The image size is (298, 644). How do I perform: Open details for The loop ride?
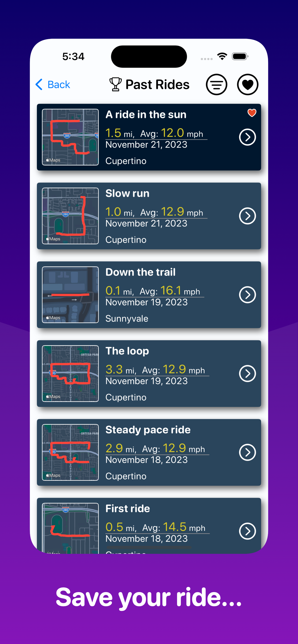tap(247, 373)
